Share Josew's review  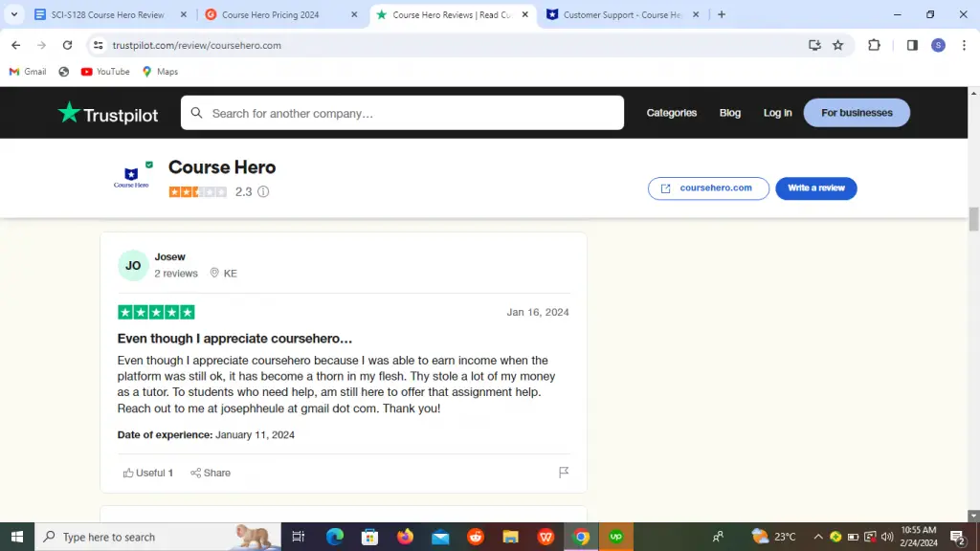(211, 472)
